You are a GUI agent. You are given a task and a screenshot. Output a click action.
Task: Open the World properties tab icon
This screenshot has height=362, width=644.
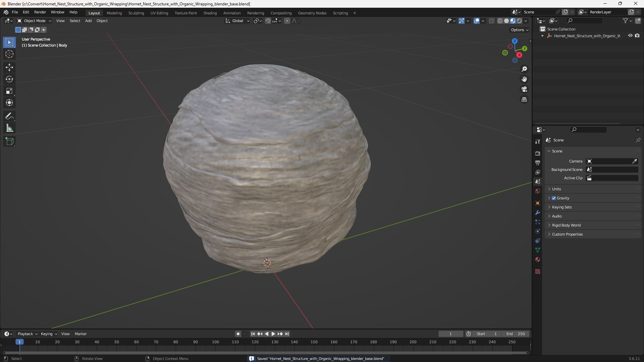[538, 191]
